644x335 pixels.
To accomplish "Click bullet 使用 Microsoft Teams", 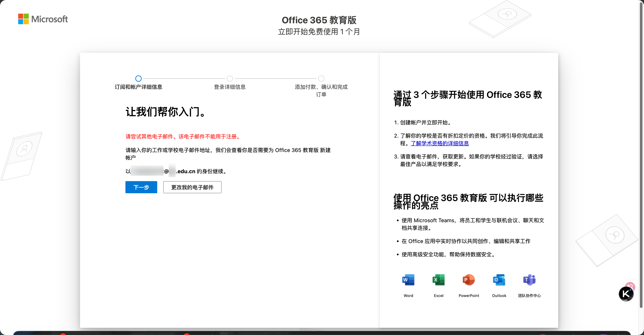I will (x=473, y=224).
